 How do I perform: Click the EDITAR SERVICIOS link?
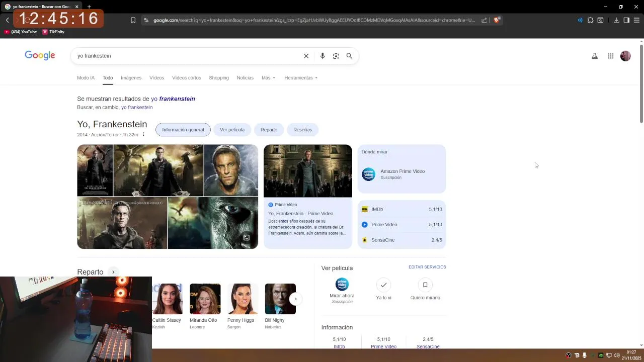pyautogui.click(x=427, y=267)
